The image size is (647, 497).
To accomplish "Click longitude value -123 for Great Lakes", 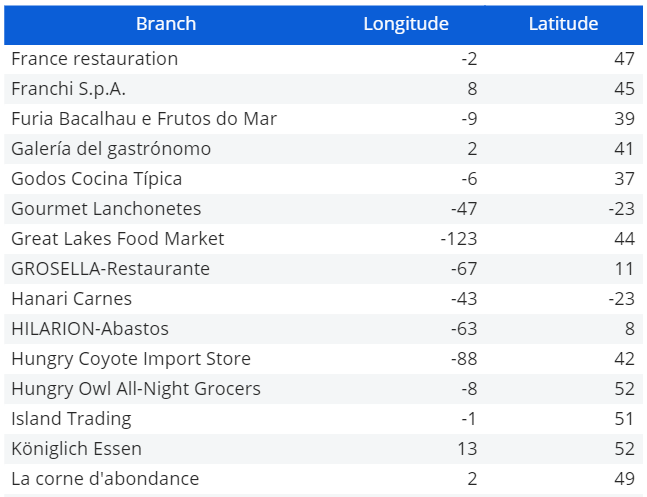I will [x=459, y=239].
